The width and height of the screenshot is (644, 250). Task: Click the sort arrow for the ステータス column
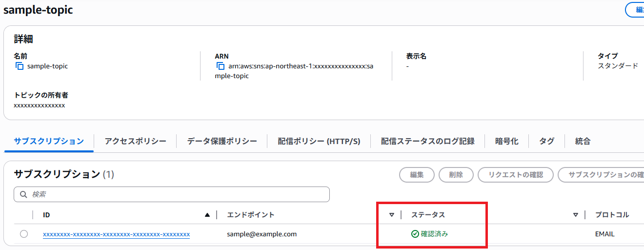point(576,215)
